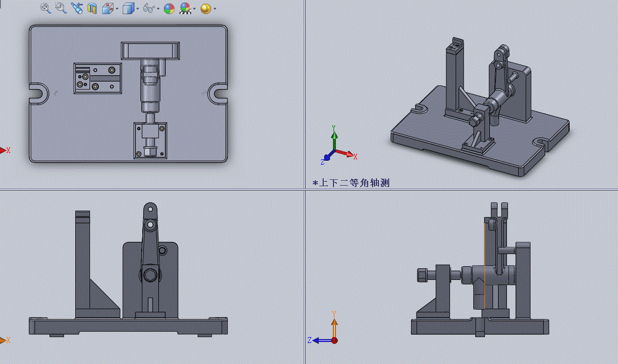The width and height of the screenshot is (618, 364).
Task: Click the View Settings gold sphere icon
Action: (x=205, y=8)
